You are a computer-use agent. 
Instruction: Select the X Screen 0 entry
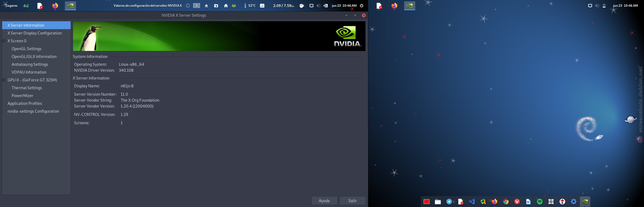(x=17, y=41)
